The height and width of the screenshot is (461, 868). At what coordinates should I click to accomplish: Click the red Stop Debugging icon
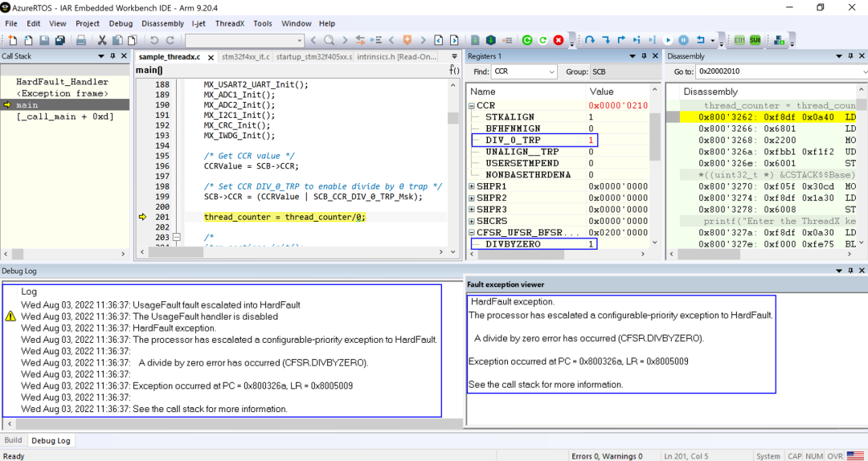coord(559,40)
